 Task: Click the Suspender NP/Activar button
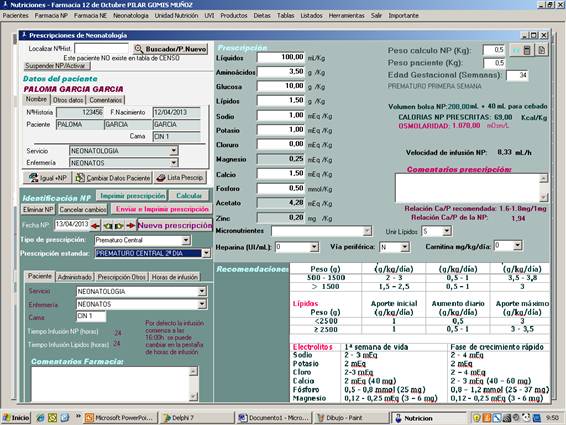click(57, 66)
